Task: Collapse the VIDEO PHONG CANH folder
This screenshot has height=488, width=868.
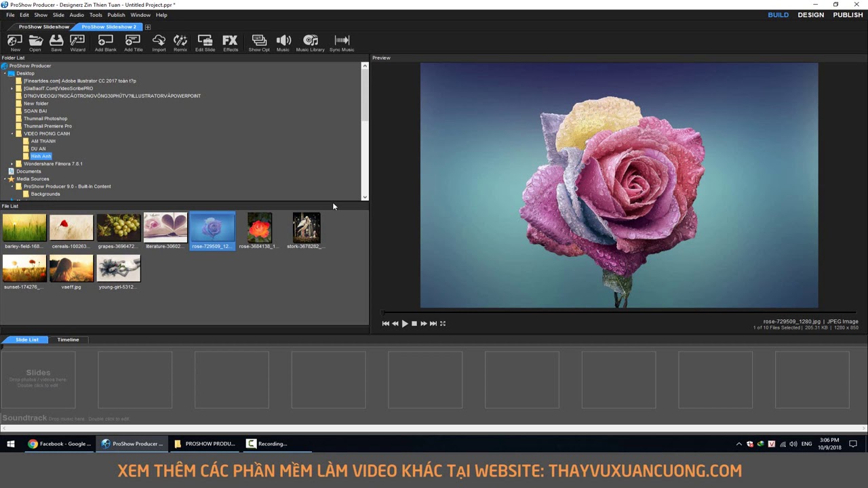Action: click(x=12, y=134)
